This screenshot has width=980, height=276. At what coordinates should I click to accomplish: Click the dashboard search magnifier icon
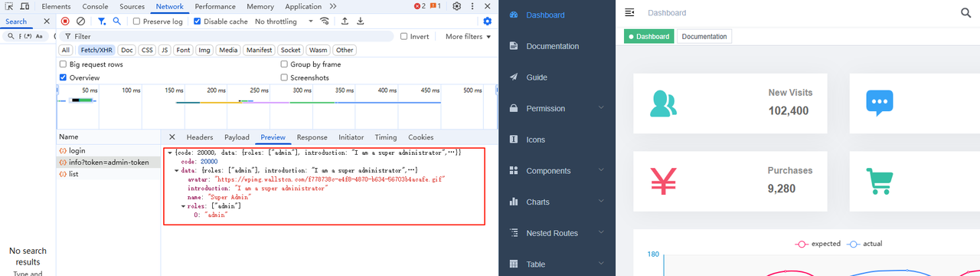tap(966, 12)
